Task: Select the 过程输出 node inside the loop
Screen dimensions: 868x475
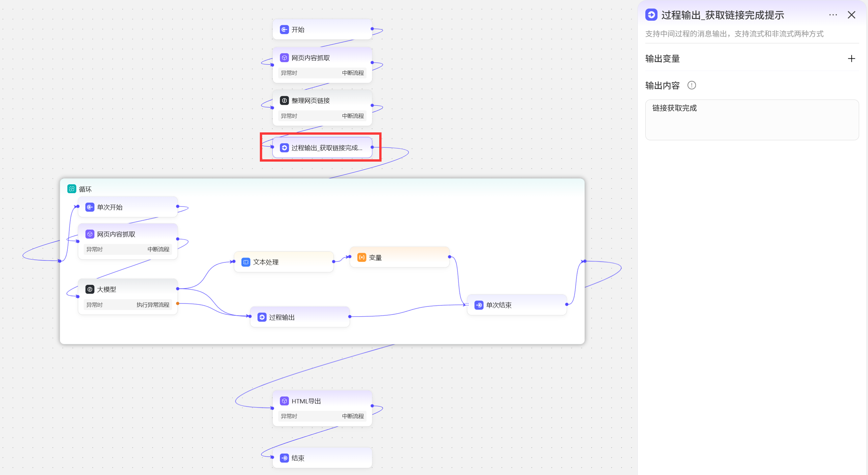Action: 300,317
